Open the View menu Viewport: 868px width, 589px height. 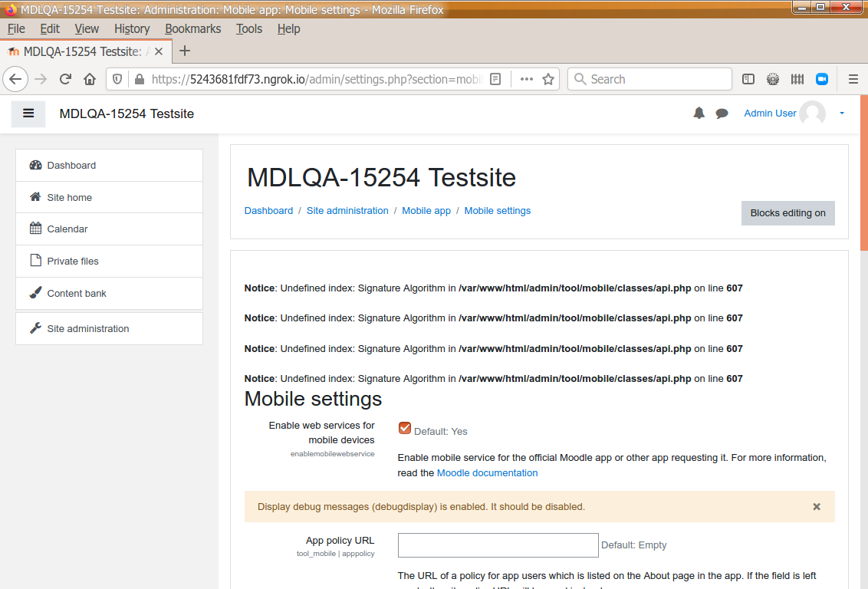[x=87, y=29]
